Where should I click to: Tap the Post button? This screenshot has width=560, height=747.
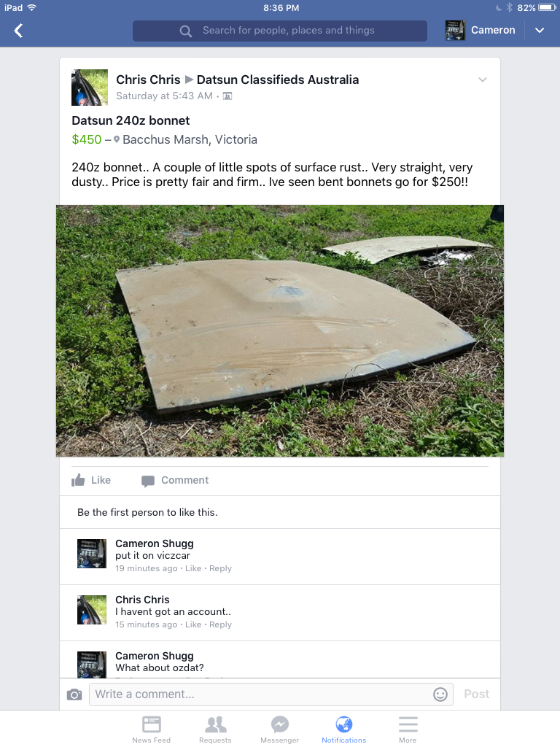click(x=477, y=694)
